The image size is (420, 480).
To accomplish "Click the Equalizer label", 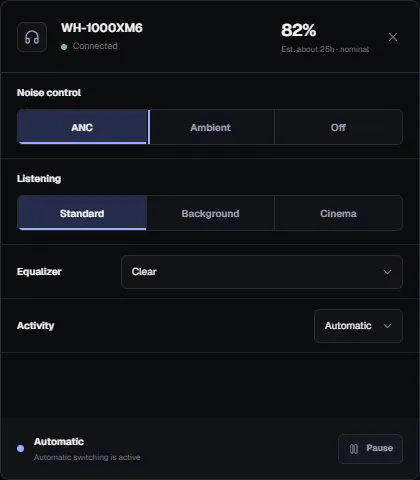I will coord(39,272).
